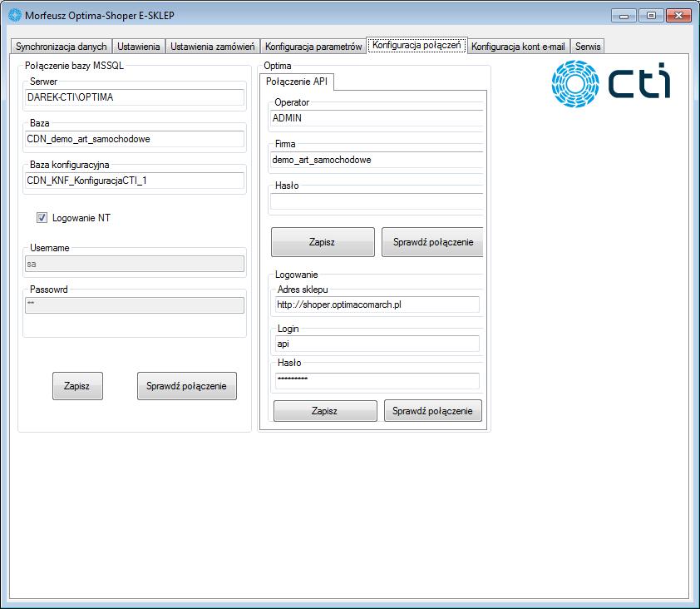Click the disabled Username field
The height and width of the screenshot is (609, 700).
tap(135, 264)
